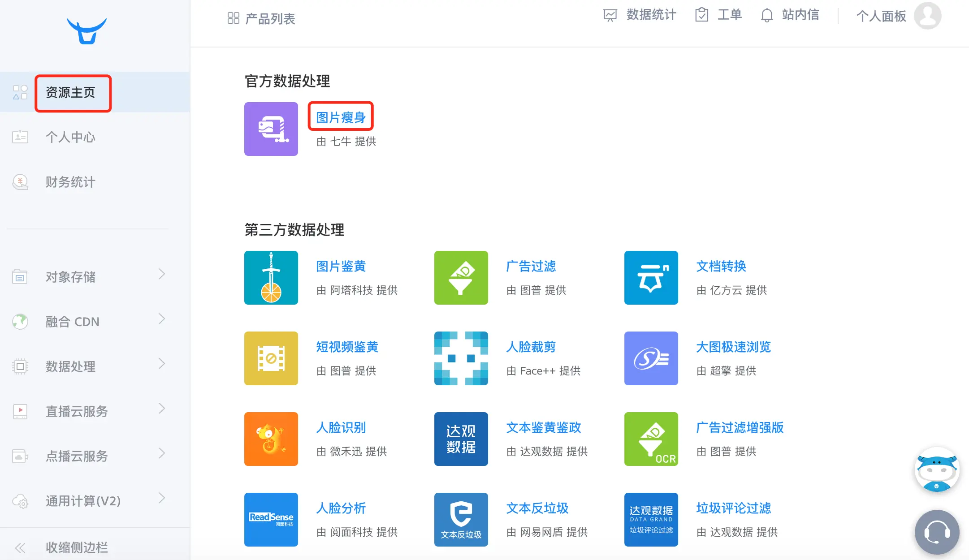Open 个人面板 in the top bar

(x=881, y=16)
